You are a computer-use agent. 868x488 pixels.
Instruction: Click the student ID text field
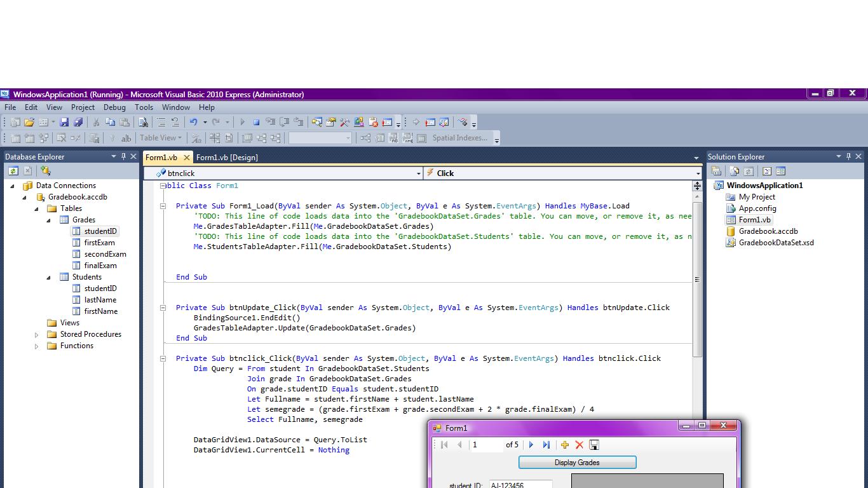pos(520,485)
